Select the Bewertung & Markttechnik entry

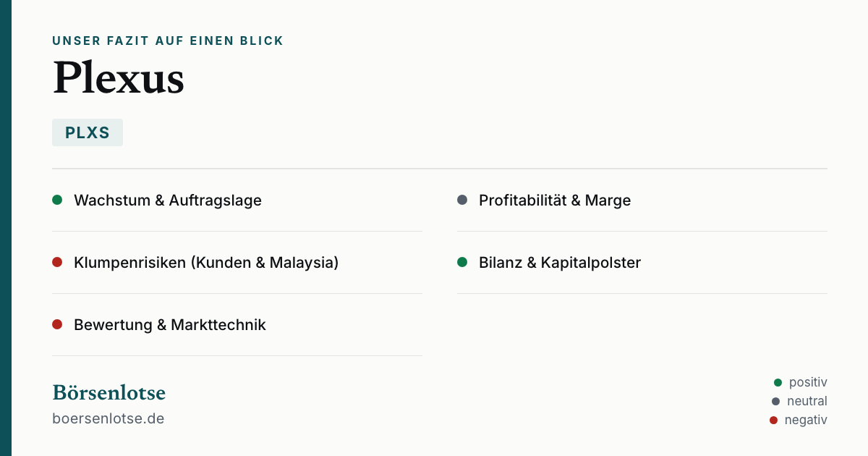coord(237,325)
